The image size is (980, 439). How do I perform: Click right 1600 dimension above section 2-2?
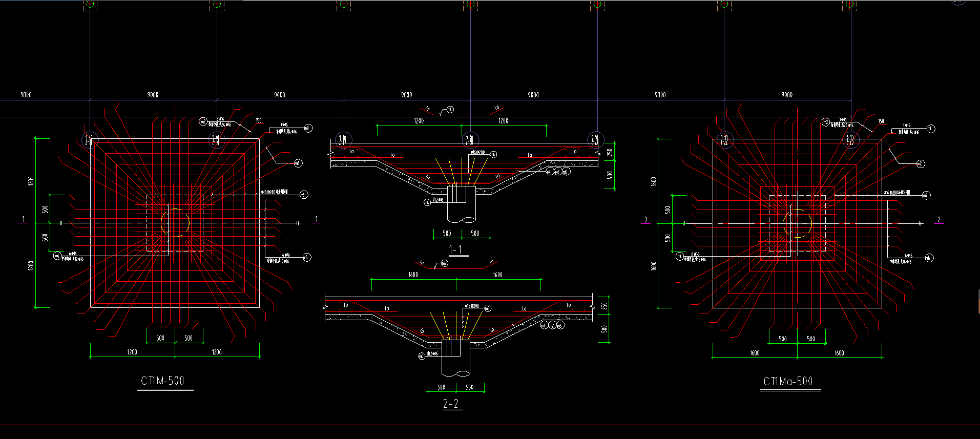(x=497, y=275)
